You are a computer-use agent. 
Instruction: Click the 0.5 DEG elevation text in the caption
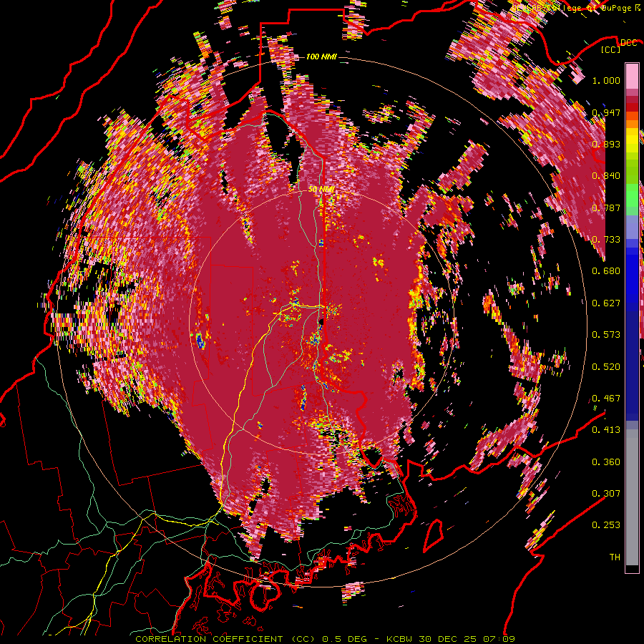[x=345, y=639]
